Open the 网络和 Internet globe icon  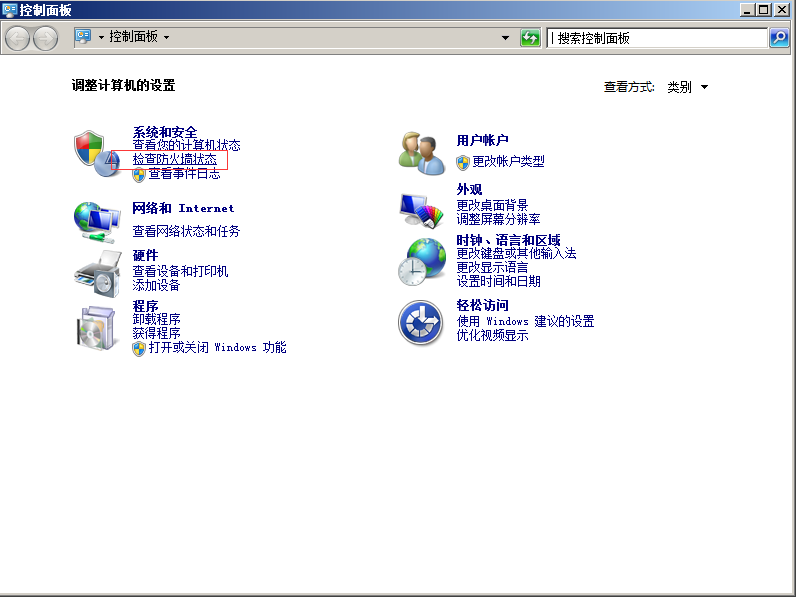point(98,220)
